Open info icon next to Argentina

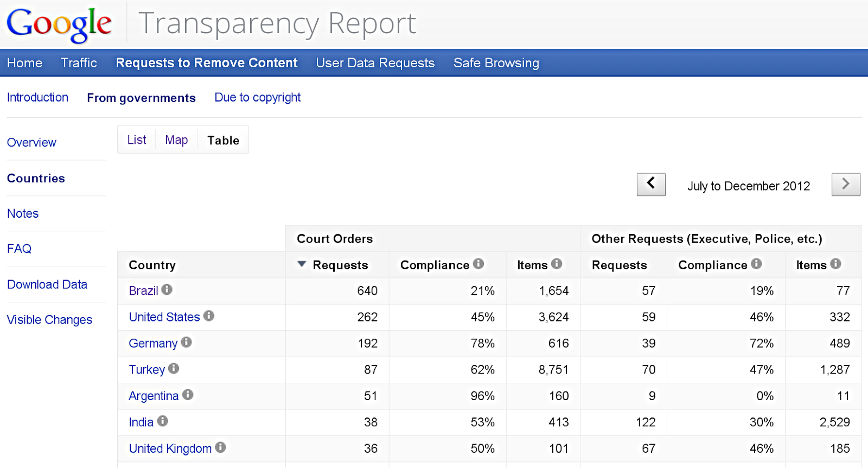click(188, 395)
